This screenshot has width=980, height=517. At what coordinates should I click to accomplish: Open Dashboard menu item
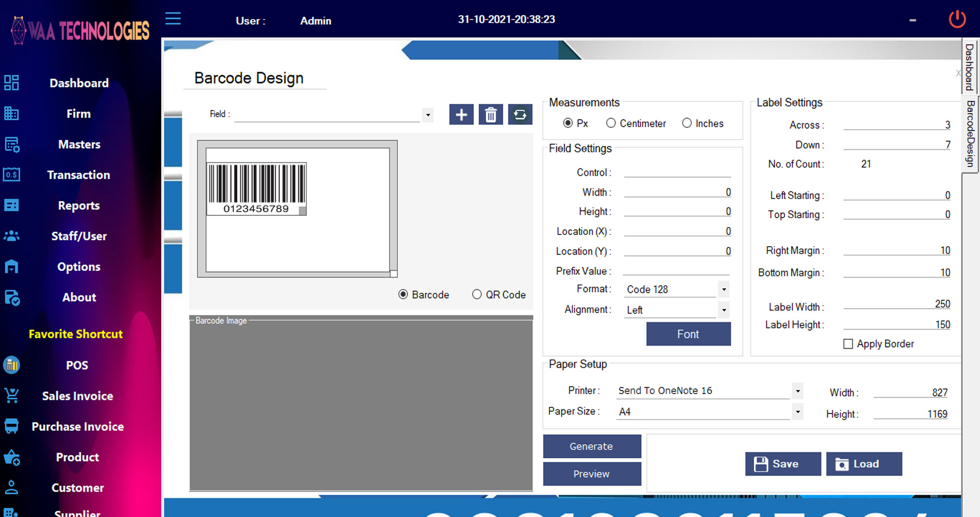(79, 83)
